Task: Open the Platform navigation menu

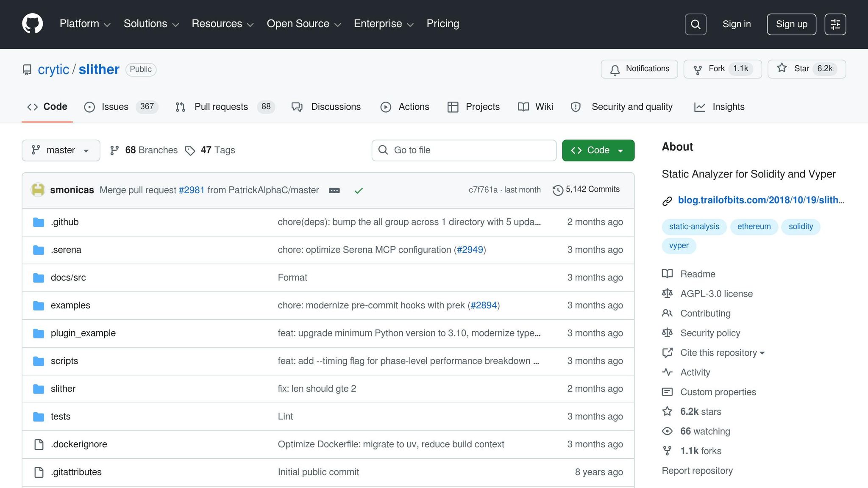Action: [85, 24]
